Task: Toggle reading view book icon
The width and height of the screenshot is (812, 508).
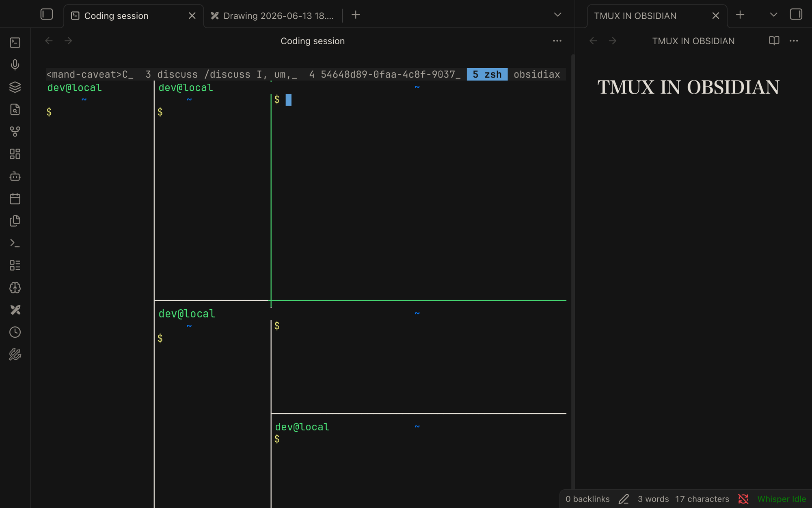Action: pyautogui.click(x=774, y=41)
